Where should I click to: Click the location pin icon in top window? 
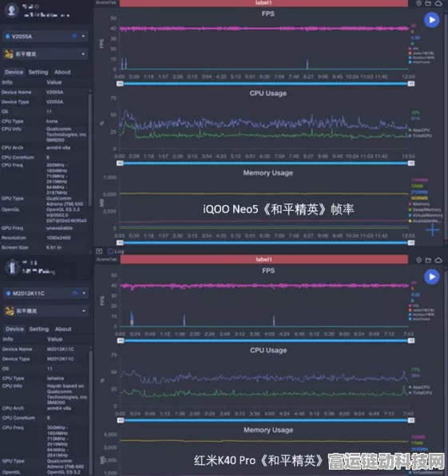(419, 3)
